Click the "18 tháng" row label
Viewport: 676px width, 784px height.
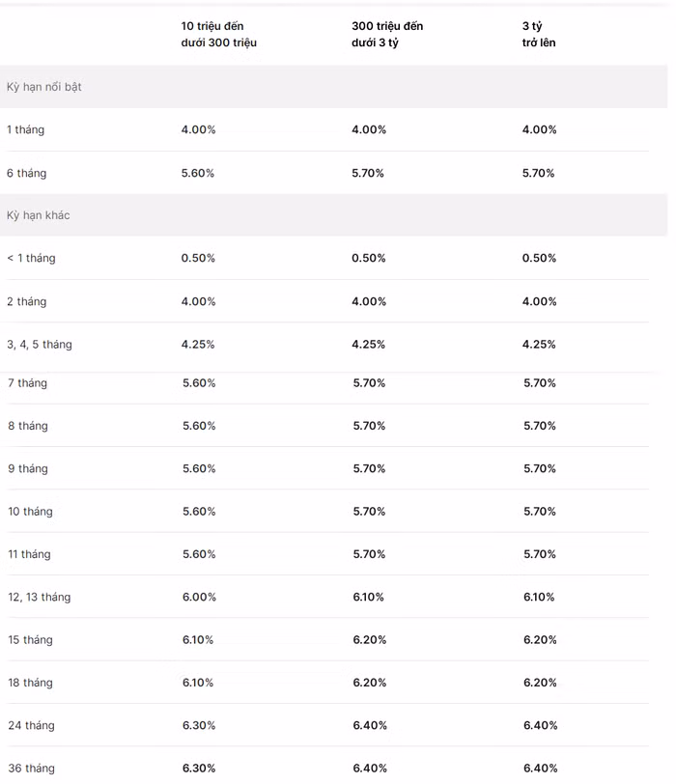pyautogui.click(x=31, y=683)
